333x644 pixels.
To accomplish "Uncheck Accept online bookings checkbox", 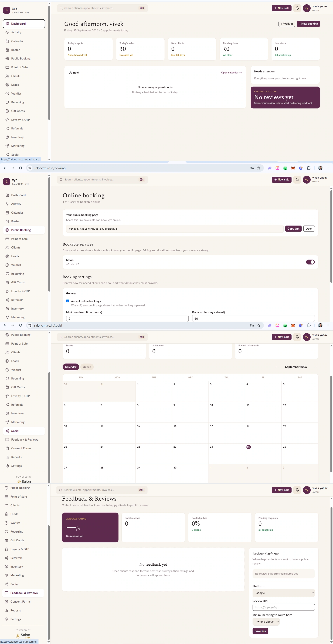I will (x=67, y=301).
